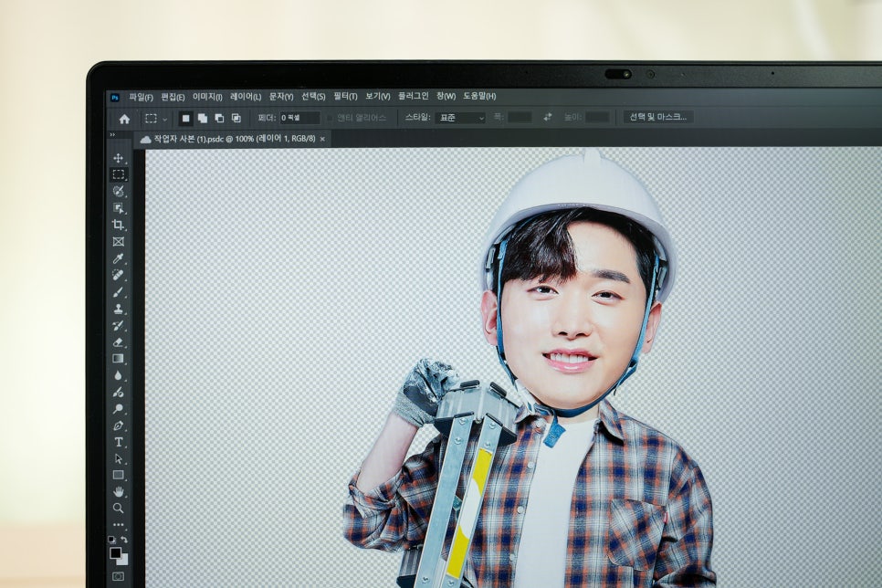Open the 파일(F) menu
This screenshot has height=588, width=882.
[x=141, y=97]
